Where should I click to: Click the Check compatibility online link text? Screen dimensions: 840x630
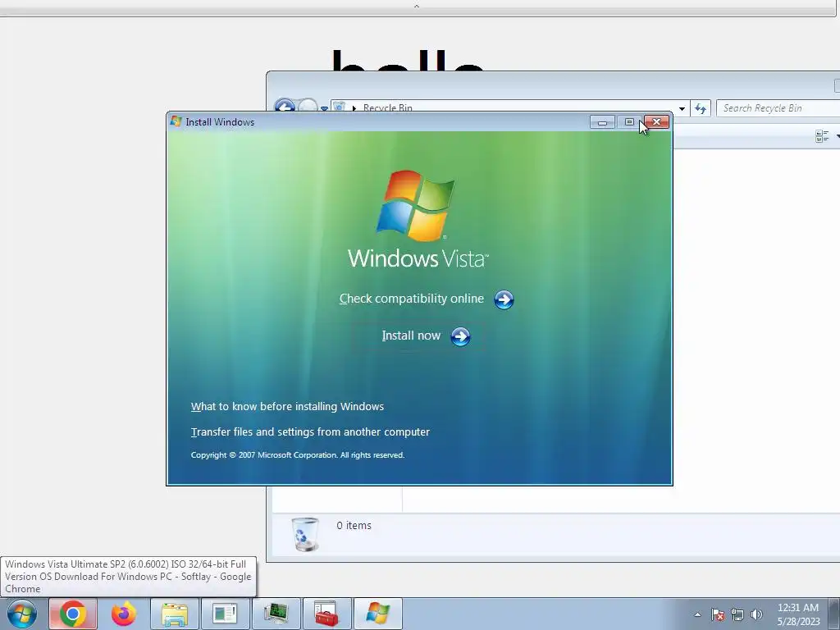click(412, 299)
